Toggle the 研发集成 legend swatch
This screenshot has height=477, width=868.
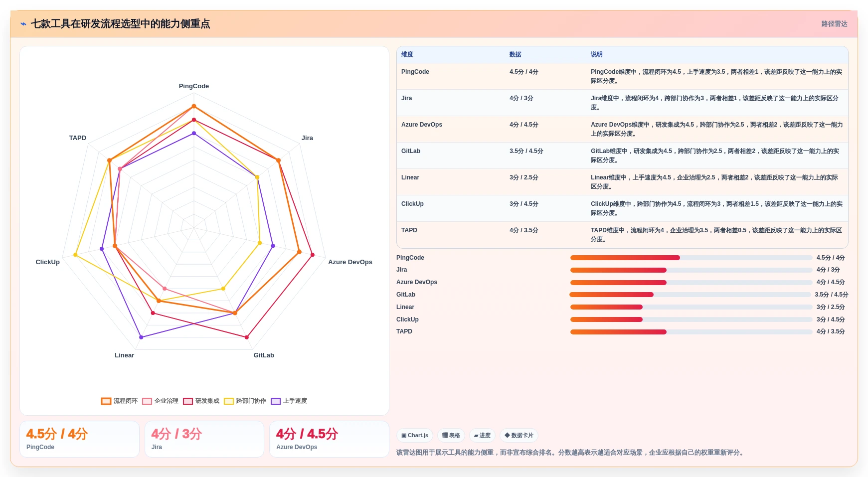(188, 401)
